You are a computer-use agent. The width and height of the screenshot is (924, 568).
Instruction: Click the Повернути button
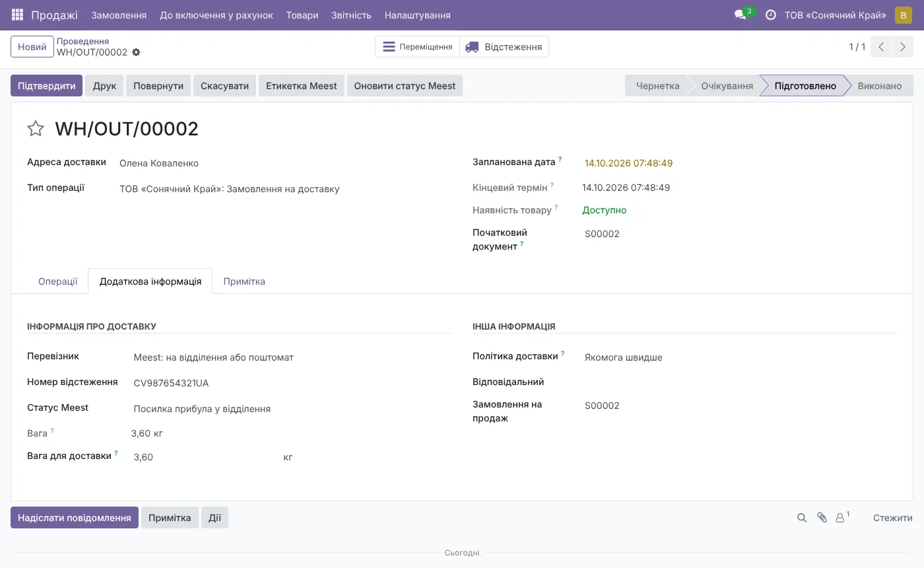[x=158, y=86]
